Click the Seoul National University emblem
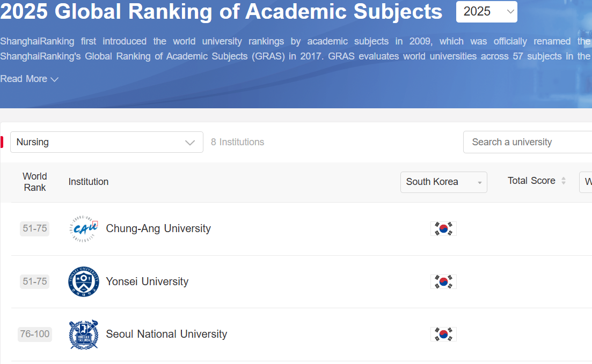 (84, 335)
